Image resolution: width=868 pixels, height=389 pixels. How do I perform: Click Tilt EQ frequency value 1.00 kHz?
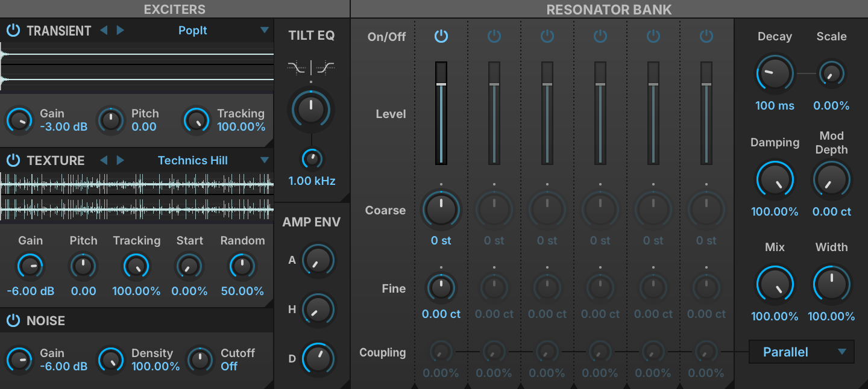pos(312,181)
